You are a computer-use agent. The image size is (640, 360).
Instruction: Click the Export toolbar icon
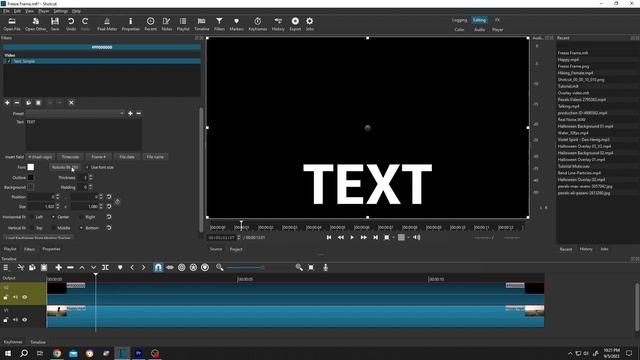[295, 24]
